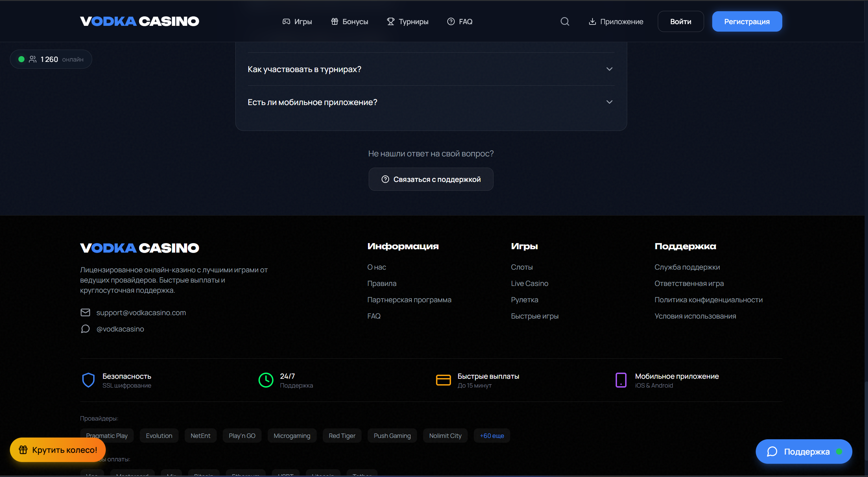The height and width of the screenshot is (477, 868).
Task: Click Связаться с поддержкой button
Action: (x=431, y=179)
